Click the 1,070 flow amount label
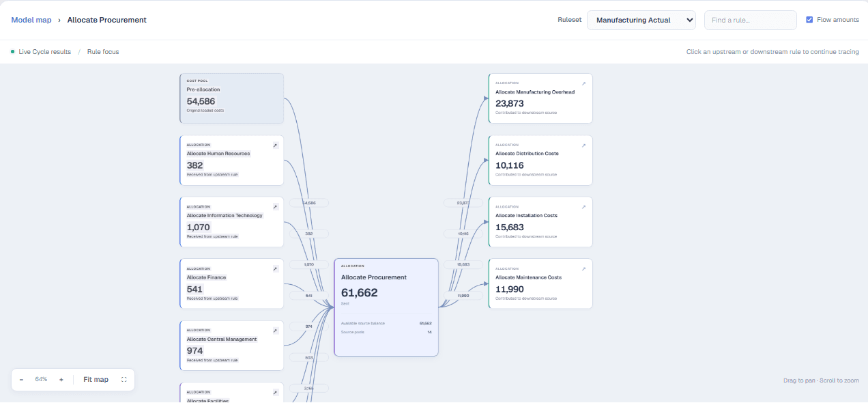Viewport: 868px width, 403px height. [309, 264]
